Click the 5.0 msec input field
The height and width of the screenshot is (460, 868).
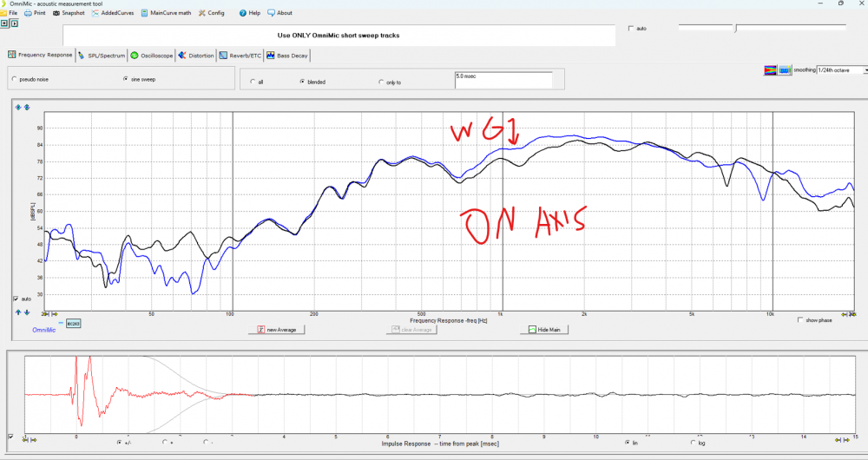[503, 79]
